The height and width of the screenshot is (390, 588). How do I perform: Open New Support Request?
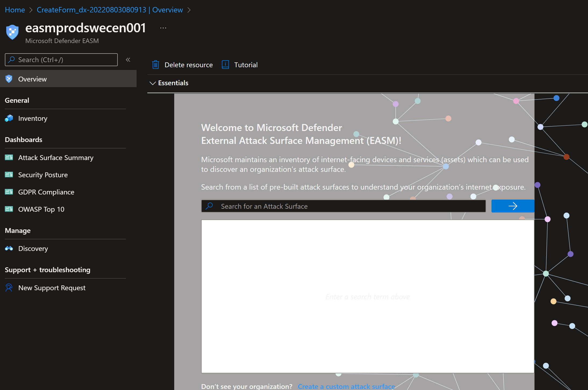click(52, 288)
